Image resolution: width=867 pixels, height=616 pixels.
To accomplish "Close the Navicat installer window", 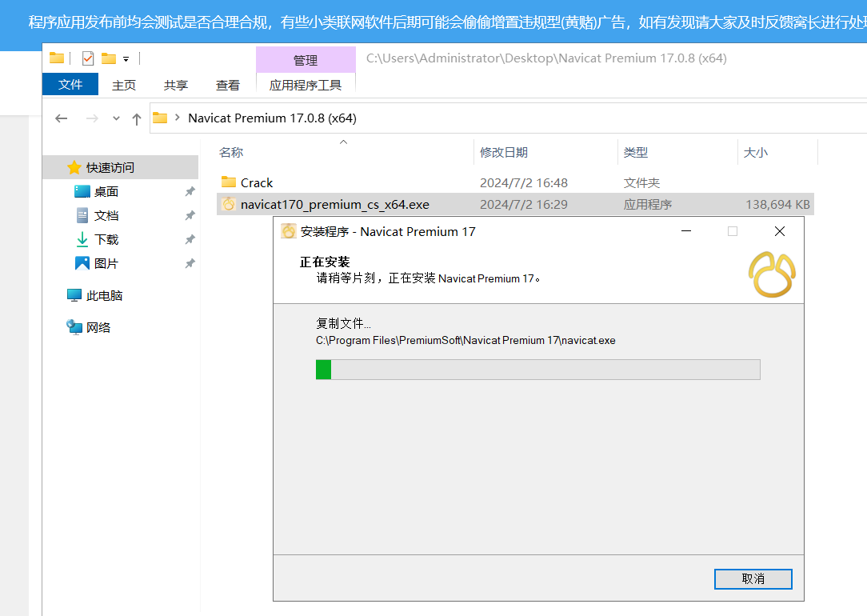I will click(780, 231).
